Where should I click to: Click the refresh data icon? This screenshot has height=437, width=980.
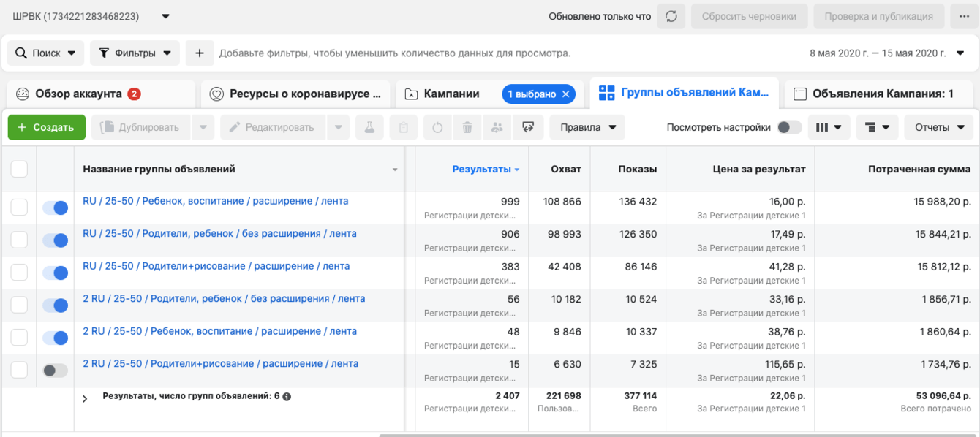(x=671, y=16)
